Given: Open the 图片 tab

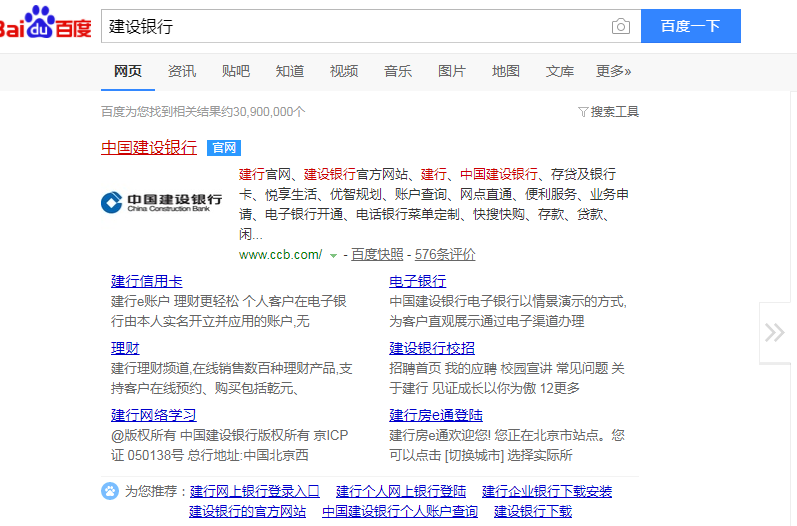Looking at the screenshot, I should (x=452, y=71).
